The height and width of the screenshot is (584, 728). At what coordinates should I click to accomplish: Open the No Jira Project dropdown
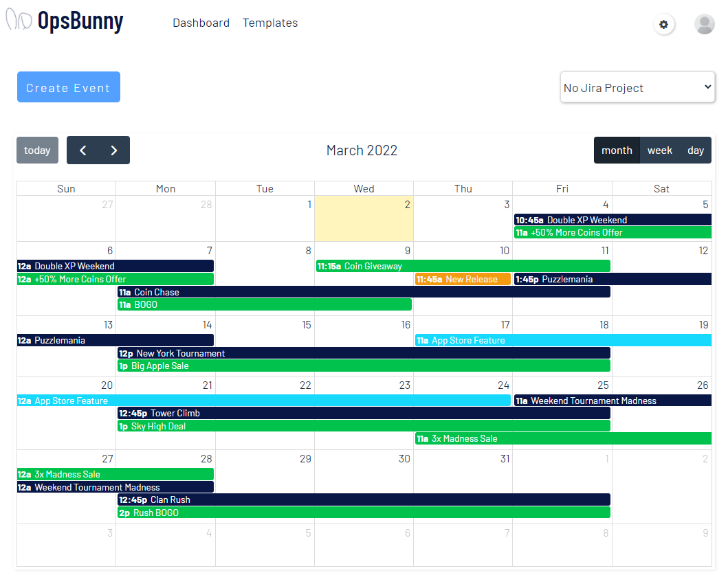[637, 87]
